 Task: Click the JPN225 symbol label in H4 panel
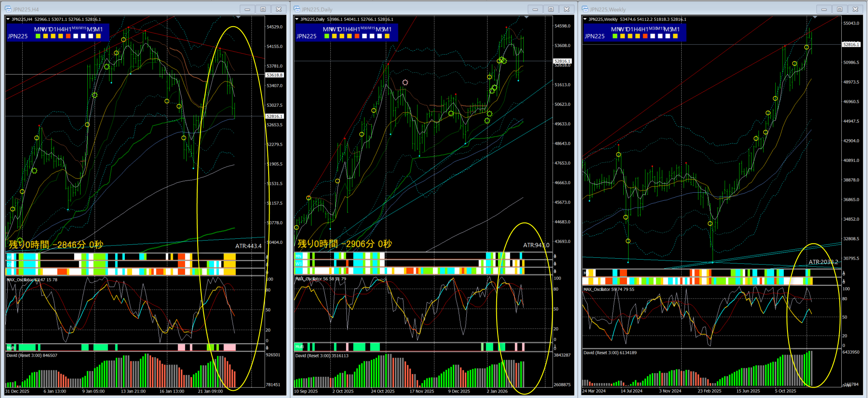tap(18, 36)
